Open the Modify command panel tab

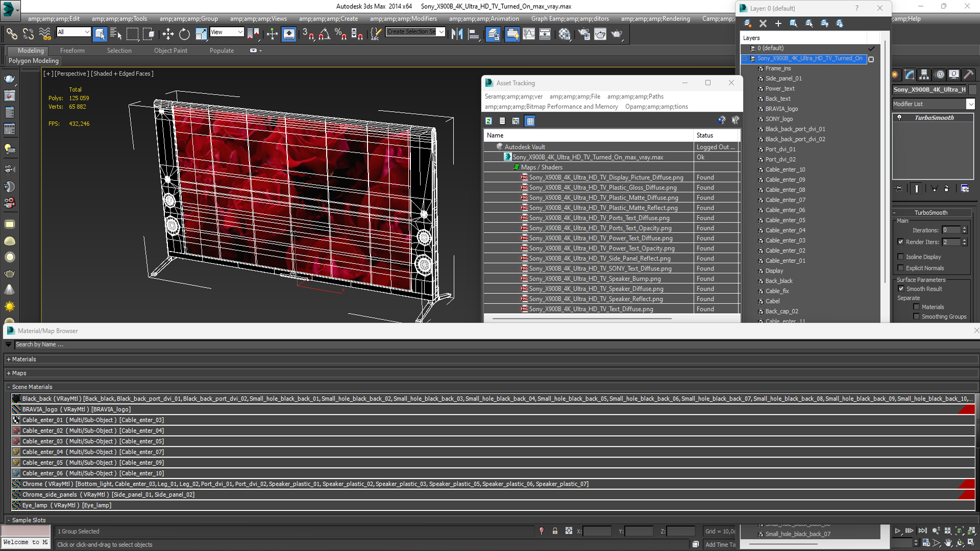point(910,74)
